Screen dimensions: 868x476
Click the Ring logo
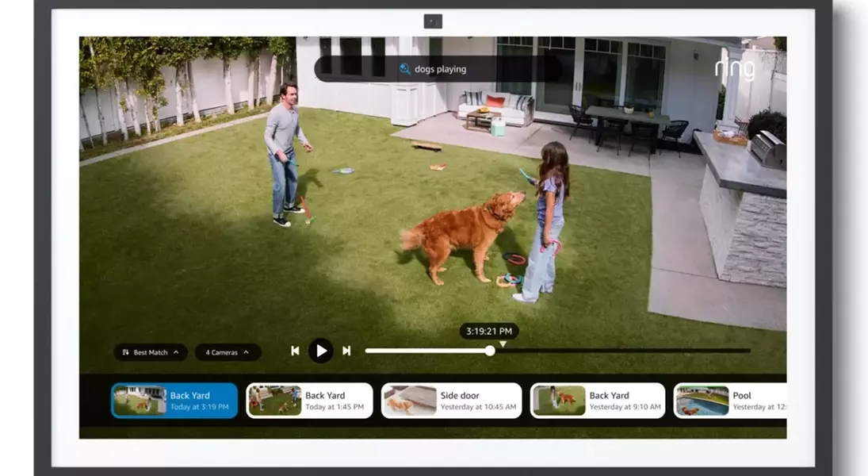[735, 68]
